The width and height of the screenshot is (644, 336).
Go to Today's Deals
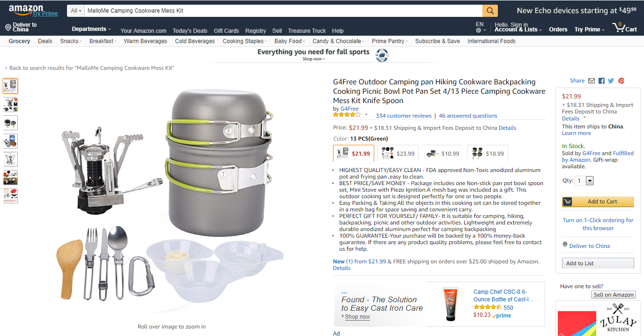pos(190,31)
